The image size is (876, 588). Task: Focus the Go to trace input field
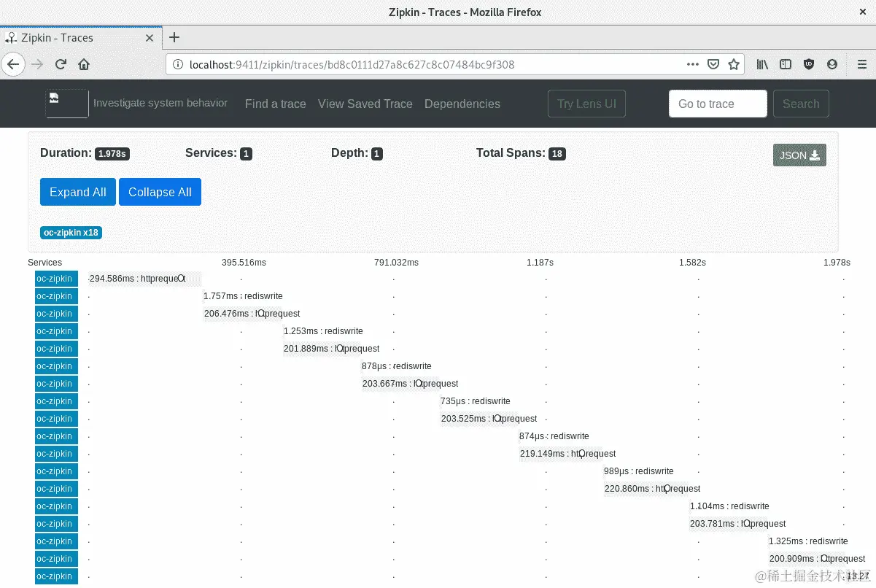[x=718, y=104]
